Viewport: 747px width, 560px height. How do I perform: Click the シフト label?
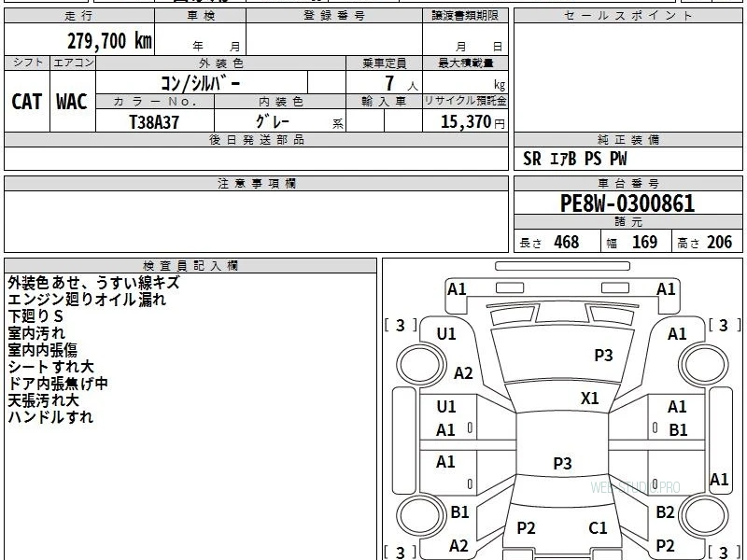click(x=27, y=63)
